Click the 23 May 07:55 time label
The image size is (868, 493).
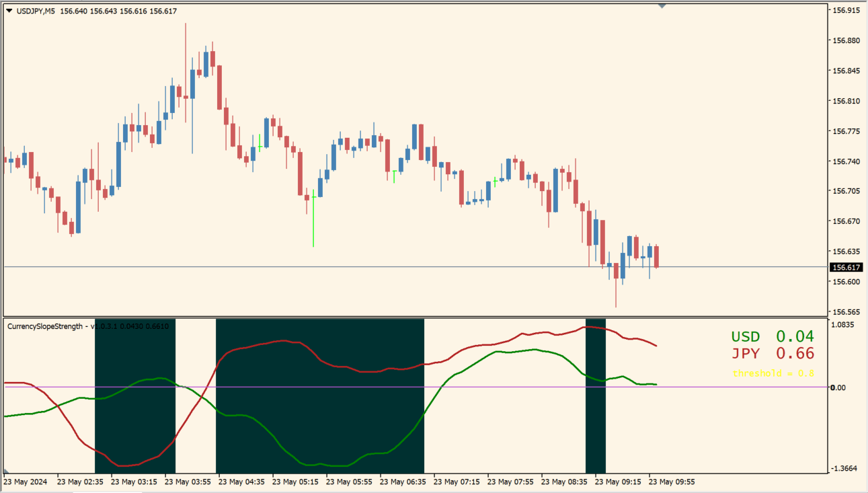click(x=510, y=482)
